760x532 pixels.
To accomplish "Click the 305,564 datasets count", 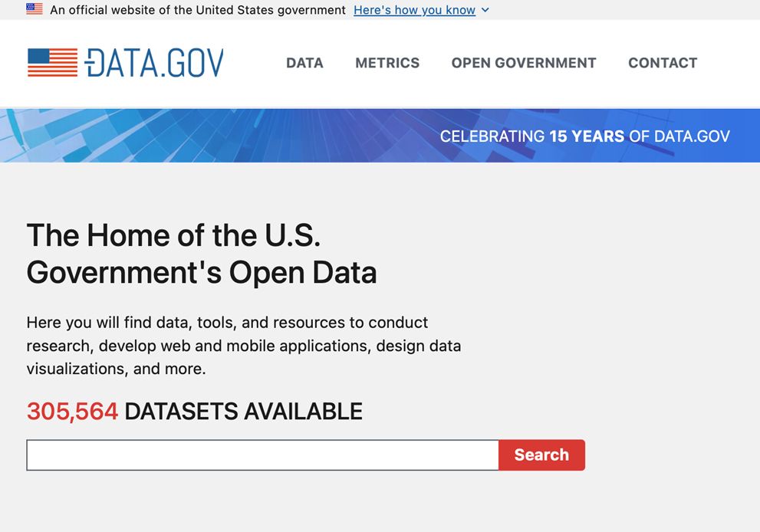I will (x=72, y=412).
